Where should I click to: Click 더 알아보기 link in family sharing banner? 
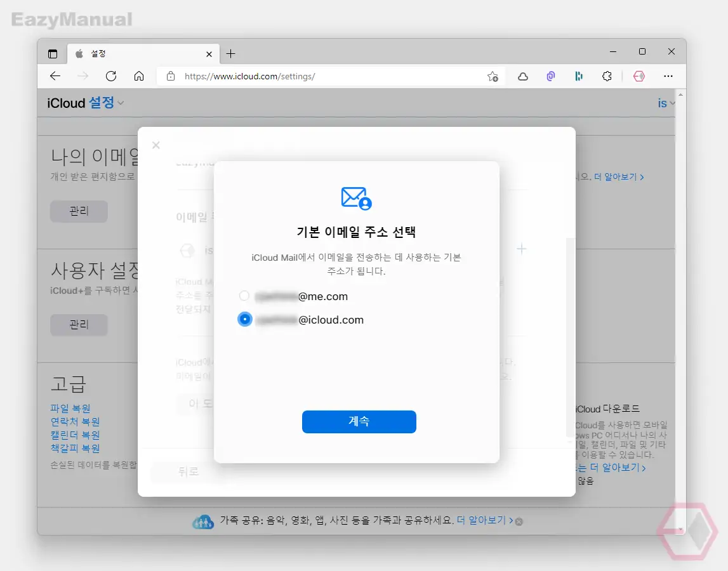point(485,520)
